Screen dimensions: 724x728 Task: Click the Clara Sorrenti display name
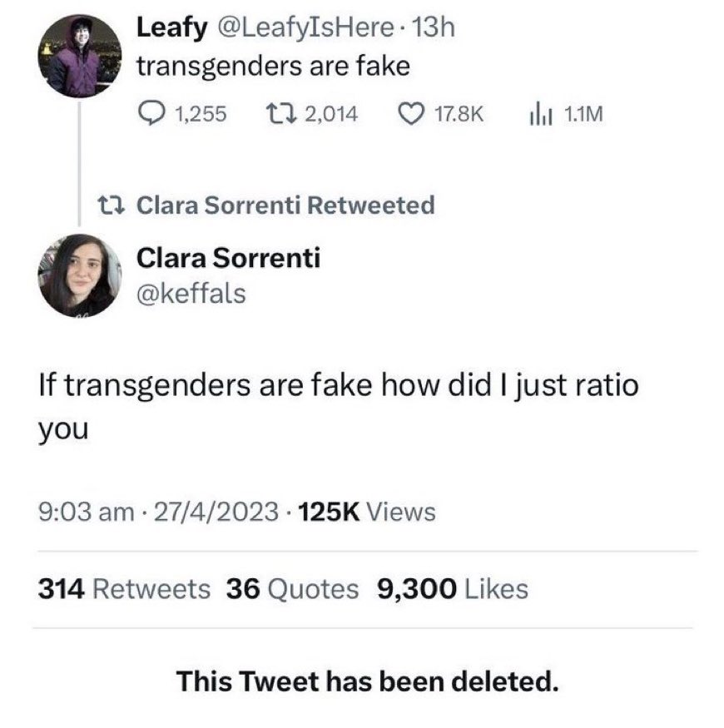click(x=228, y=259)
